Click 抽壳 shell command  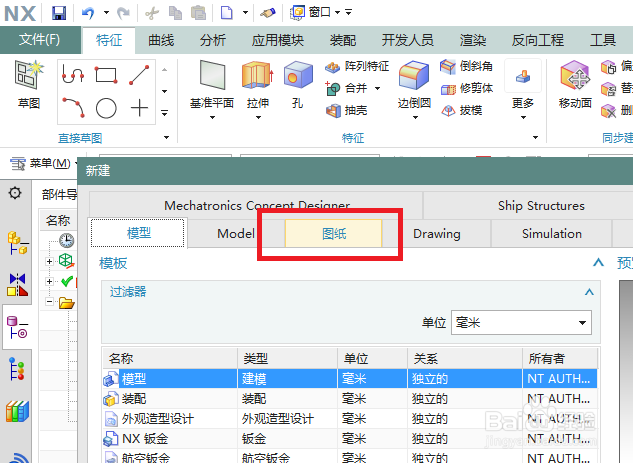(x=347, y=110)
